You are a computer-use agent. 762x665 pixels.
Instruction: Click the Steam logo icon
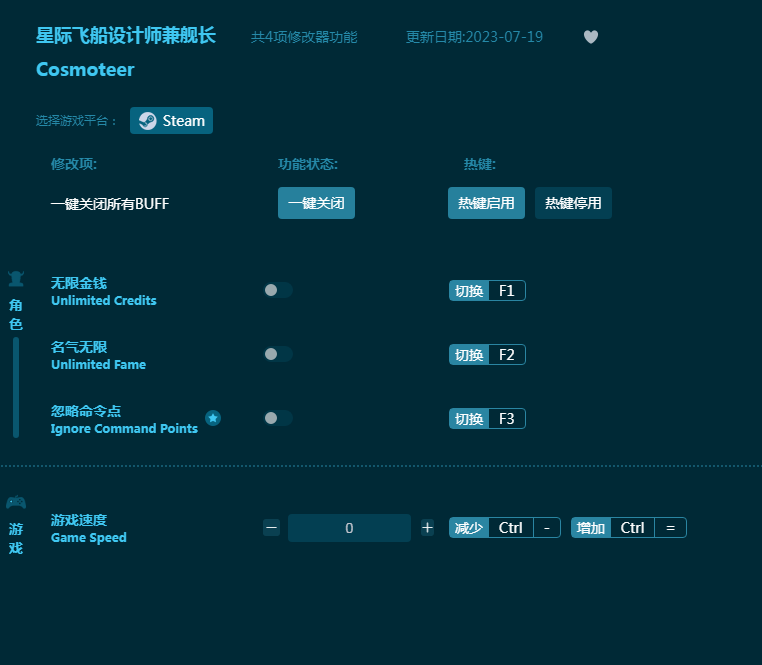point(147,121)
